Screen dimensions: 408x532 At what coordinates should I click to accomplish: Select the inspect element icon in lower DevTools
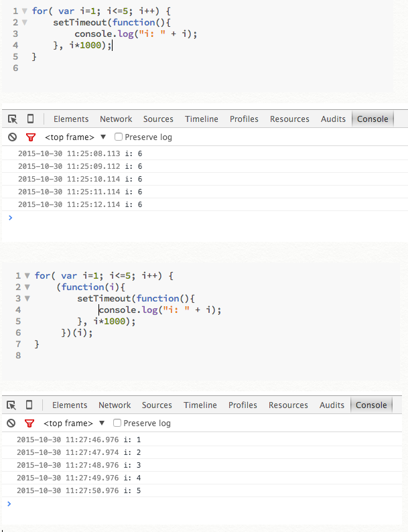coord(11,405)
